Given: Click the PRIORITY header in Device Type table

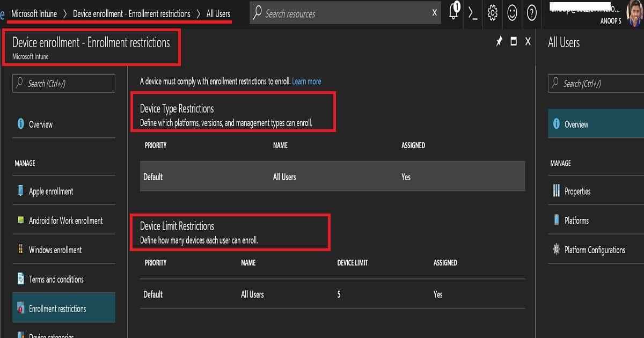Looking at the screenshot, I should click(156, 145).
